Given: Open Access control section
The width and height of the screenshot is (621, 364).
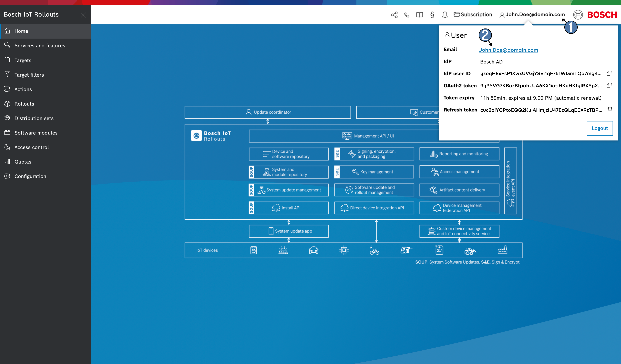Looking at the screenshot, I should (32, 147).
